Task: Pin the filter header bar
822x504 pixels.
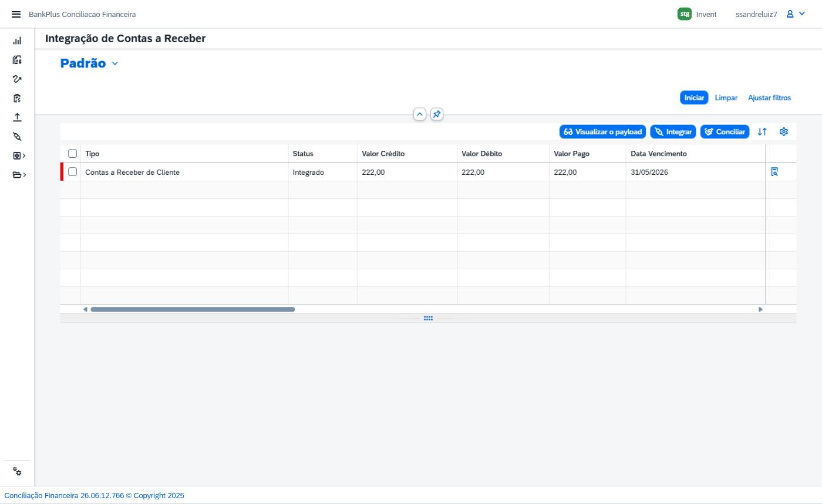Action: 437,114
